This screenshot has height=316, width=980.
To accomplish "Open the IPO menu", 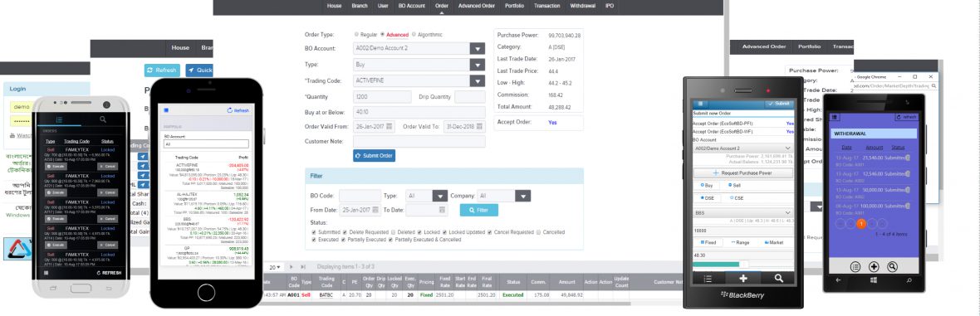I will [610, 6].
